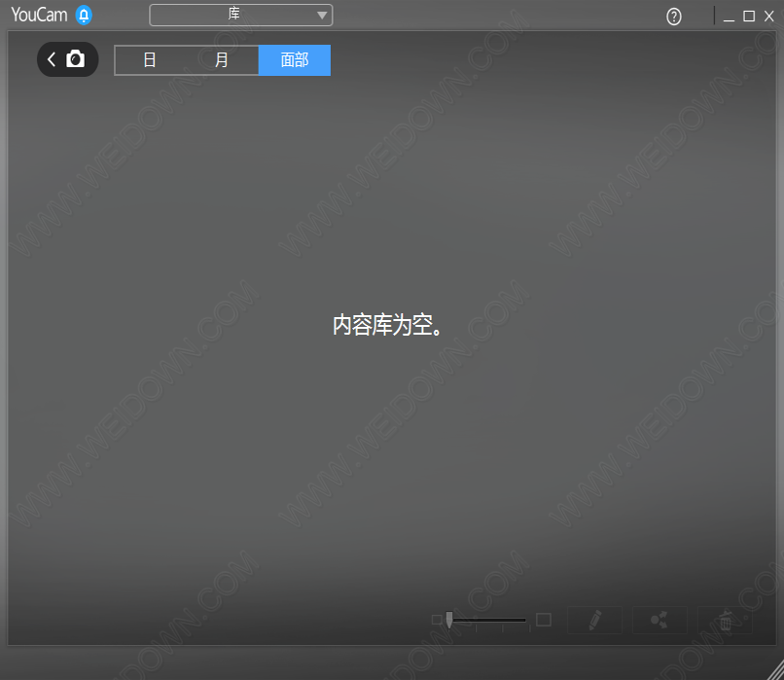Click the trash delete icon
Screen dimensions: 784x680
click(725, 621)
